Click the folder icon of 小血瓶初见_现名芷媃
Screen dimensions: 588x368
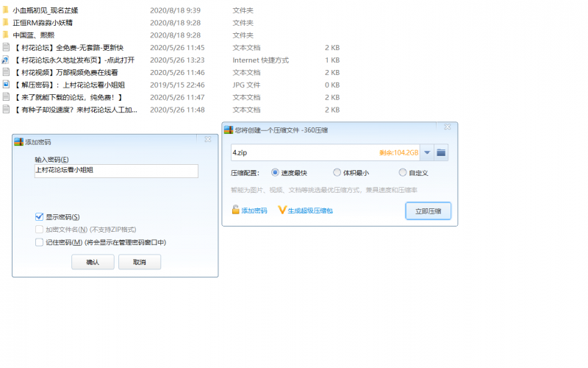(6, 10)
